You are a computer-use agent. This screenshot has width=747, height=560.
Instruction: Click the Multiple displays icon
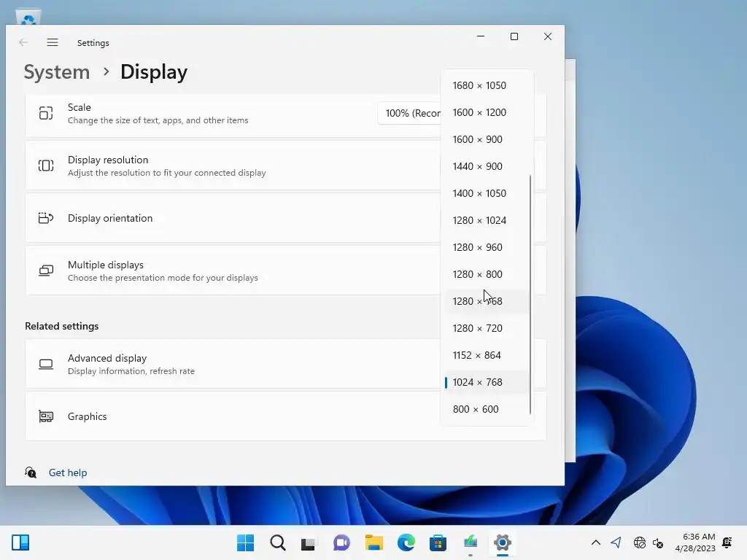tap(46, 271)
